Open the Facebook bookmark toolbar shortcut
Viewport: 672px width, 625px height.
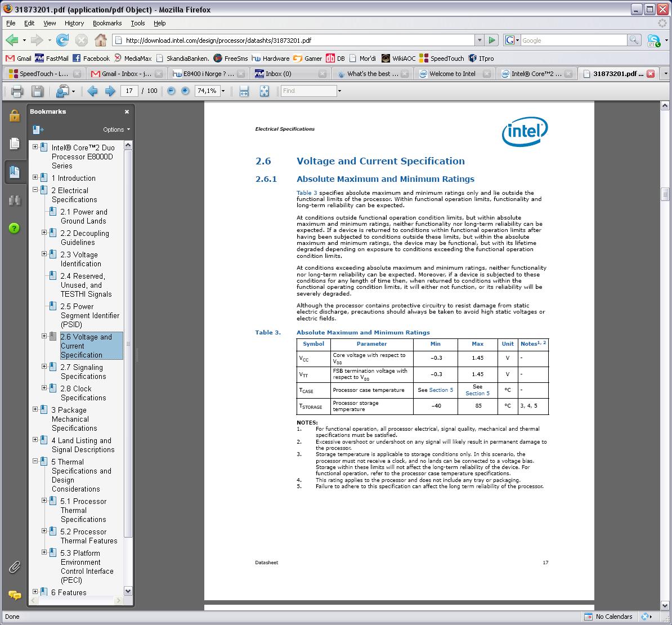click(91, 59)
